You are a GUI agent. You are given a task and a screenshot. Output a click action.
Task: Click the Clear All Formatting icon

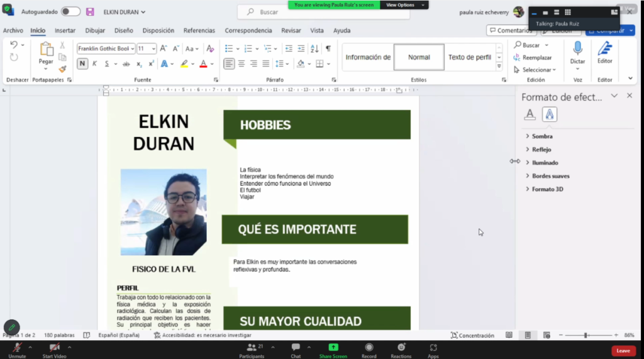click(x=210, y=48)
